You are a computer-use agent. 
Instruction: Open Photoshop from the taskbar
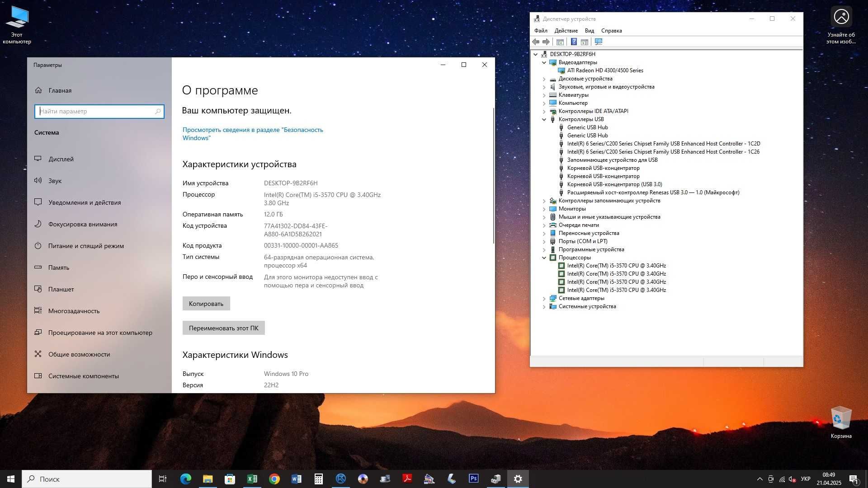point(474,479)
